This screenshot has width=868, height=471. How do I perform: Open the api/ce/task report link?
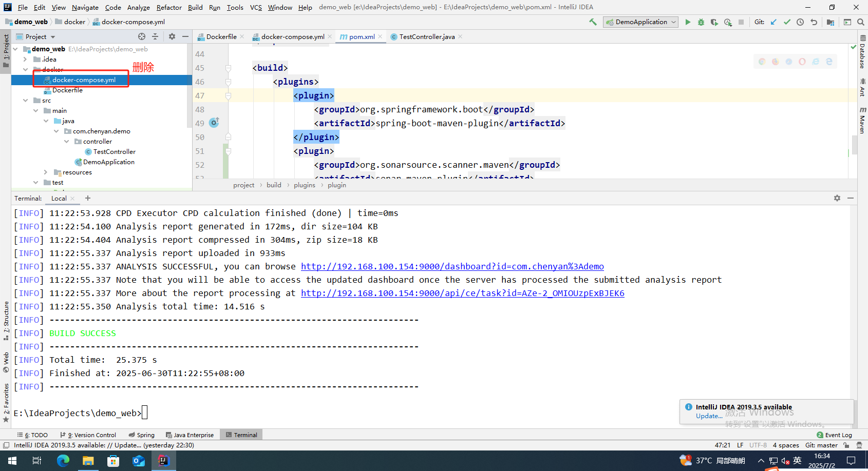(463, 293)
